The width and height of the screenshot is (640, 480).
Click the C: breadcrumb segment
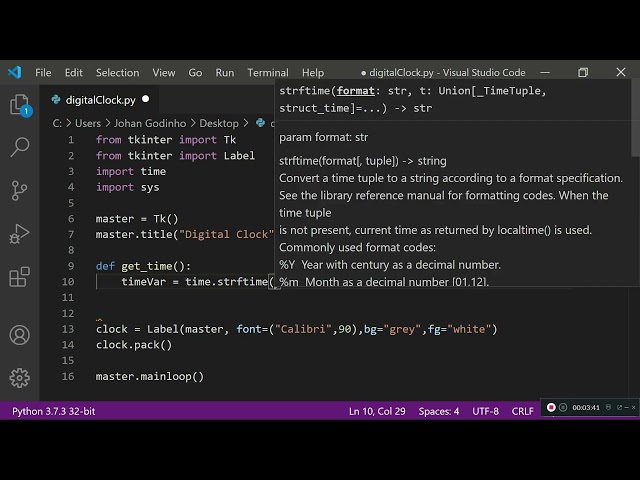[x=57, y=123]
